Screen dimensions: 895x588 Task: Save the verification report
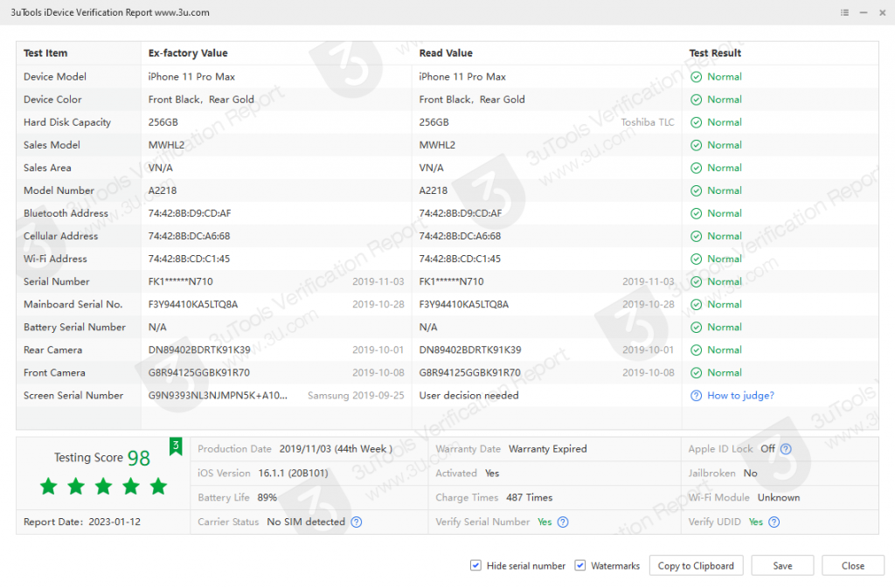(782, 565)
